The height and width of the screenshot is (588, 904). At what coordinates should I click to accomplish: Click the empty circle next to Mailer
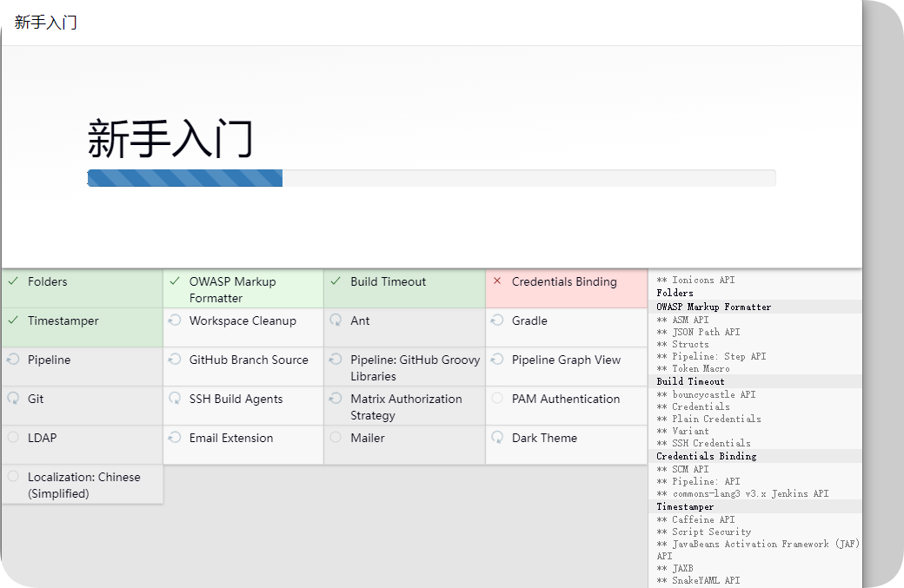coord(336,438)
